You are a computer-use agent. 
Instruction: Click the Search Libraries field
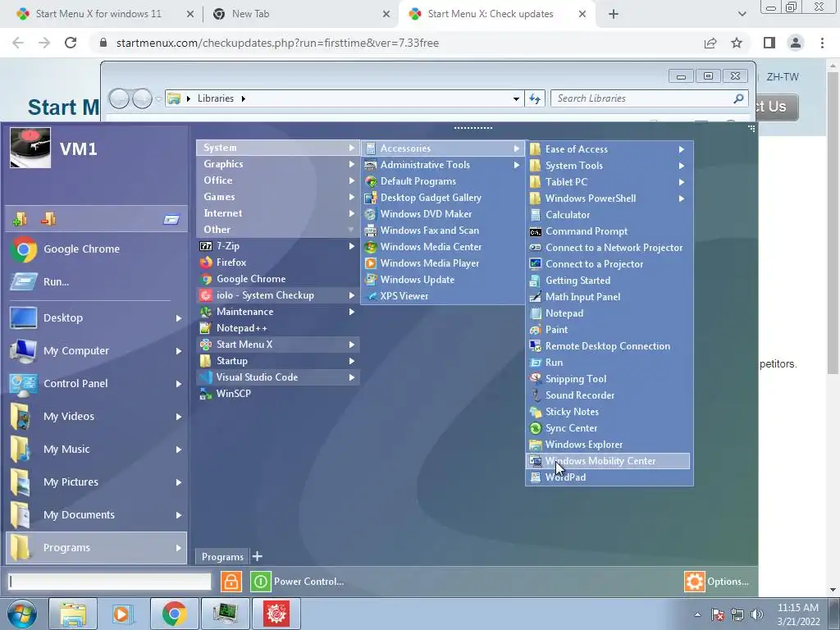click(643, 98)
